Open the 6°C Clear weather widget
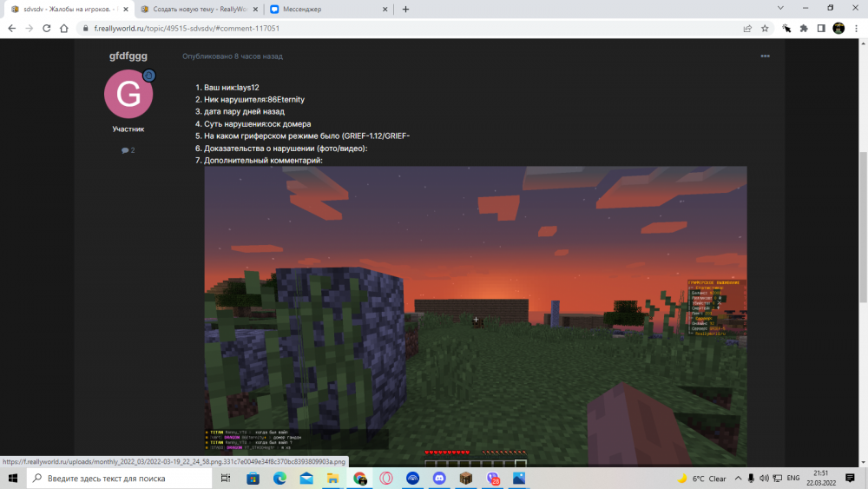 (x=702, y=478)
